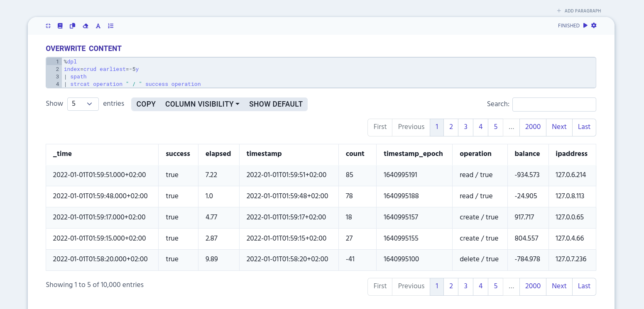Viewport: 644px width, 309px height.
Task: Click the eraser clear output icon
Action: click(x=86, y=26)
